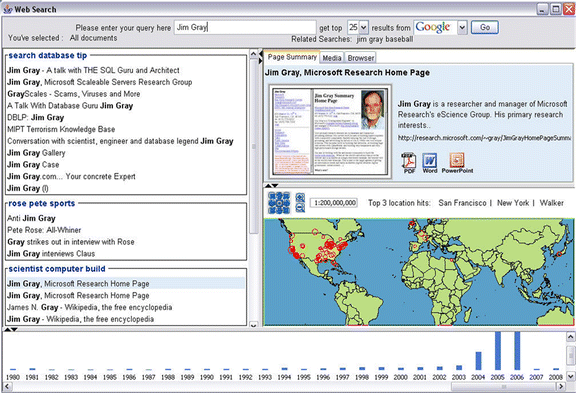
Task: Click the map pan navigation pad
Action: pyautogui.click(x=279, y=203)
